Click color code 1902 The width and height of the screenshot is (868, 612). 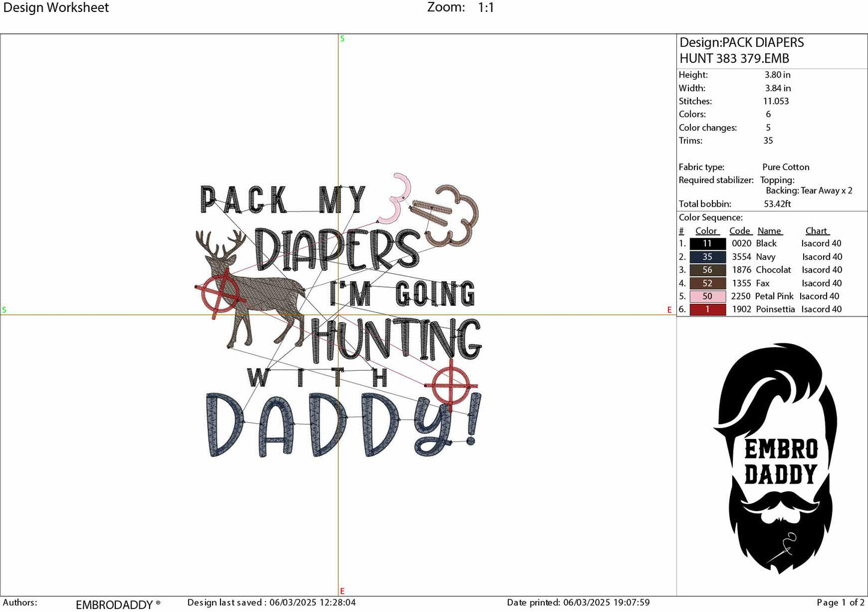point(741,309)
